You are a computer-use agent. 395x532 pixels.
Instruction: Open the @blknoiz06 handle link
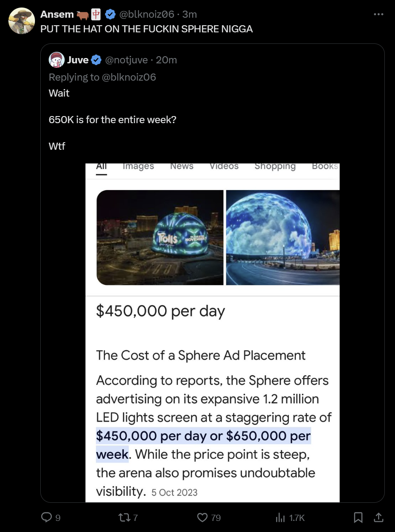pyautogui.click(x=146, y=14)
